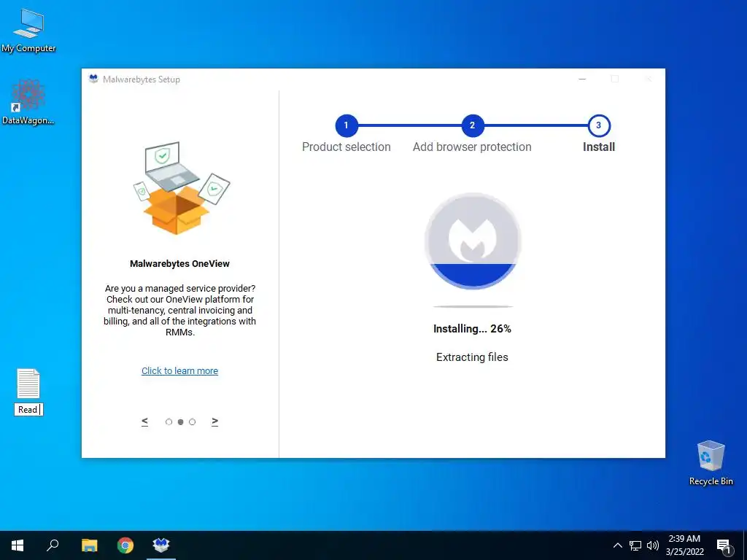
Task: Click the Malwarebytes install progress circle
Action: point(473,241)
